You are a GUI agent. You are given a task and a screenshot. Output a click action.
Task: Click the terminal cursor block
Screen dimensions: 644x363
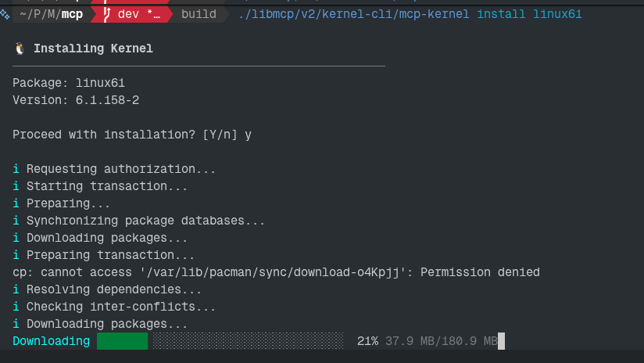[x=502, y=341]
